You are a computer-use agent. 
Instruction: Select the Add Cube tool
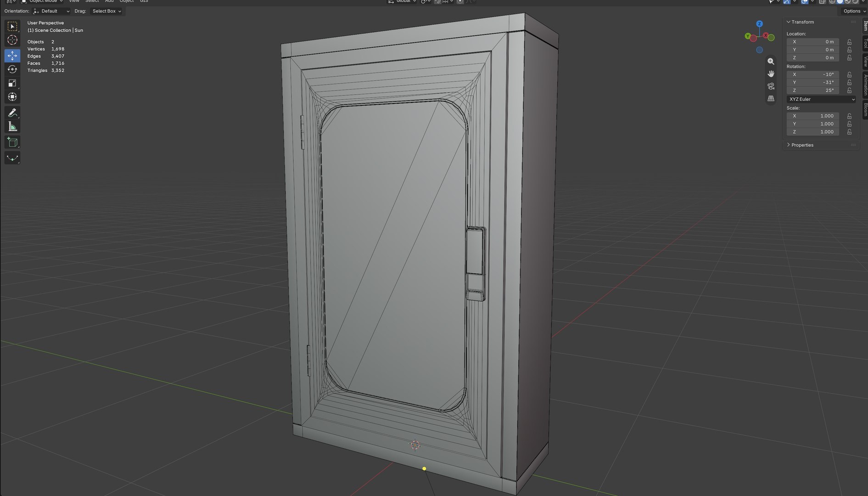point(12,142)
